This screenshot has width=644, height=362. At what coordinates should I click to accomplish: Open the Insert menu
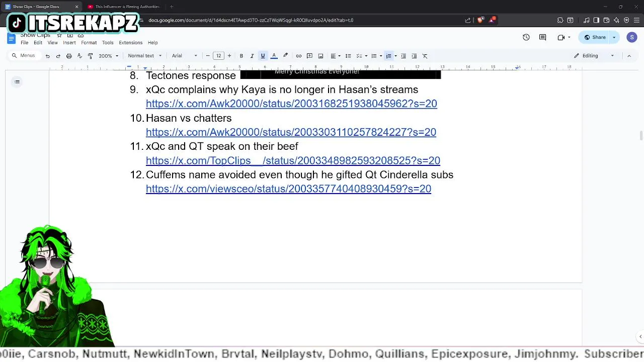69,43
